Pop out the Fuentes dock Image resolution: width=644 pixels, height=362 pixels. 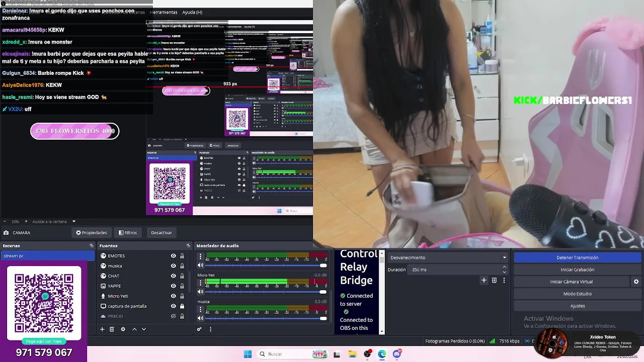pos(188,246)
